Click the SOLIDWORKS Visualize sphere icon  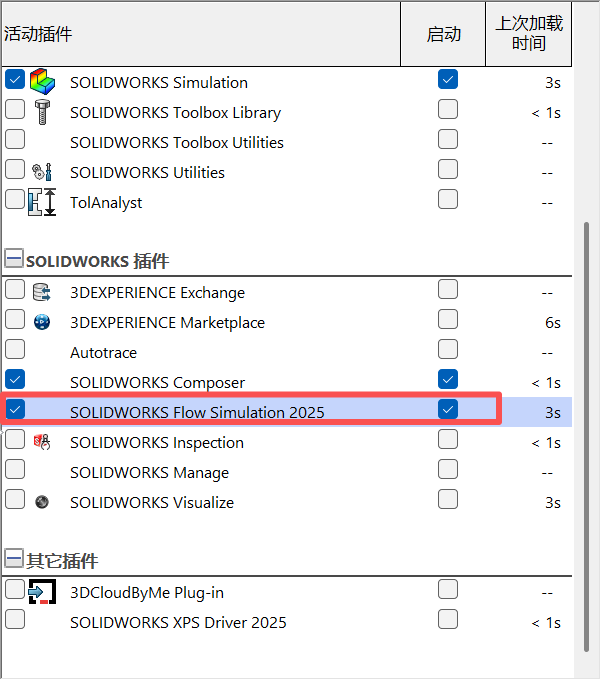pyautogui.click(x=42, y=502)
